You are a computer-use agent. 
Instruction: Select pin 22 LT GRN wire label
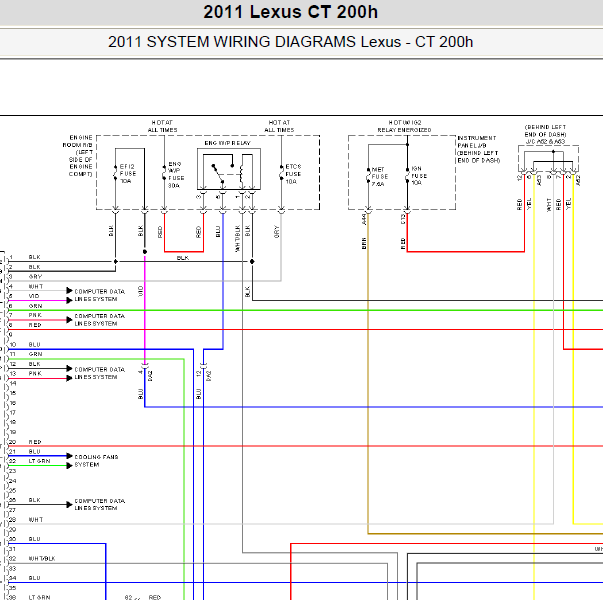click(x=39, y=461)
